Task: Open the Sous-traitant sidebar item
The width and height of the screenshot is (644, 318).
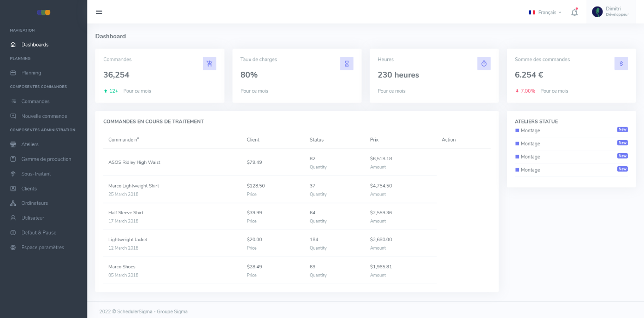Action: [43, 174]
